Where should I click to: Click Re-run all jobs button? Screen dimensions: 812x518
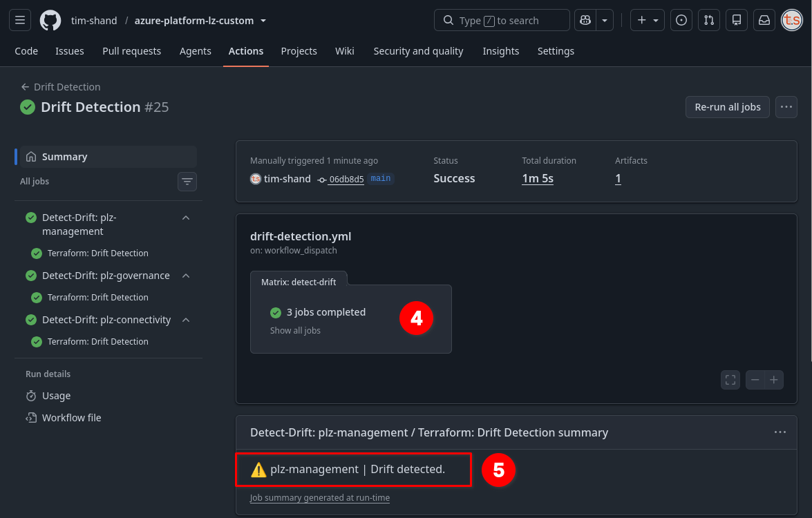728,107
